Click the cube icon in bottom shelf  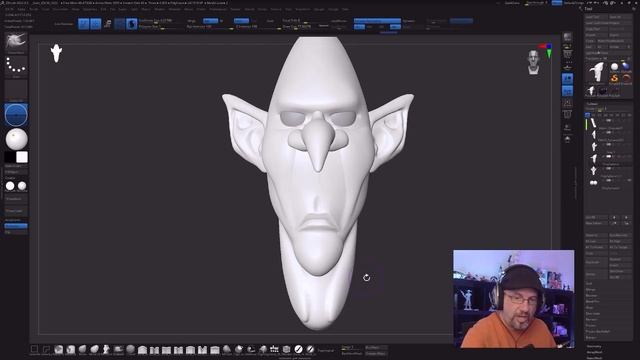[x=287, y=349]
